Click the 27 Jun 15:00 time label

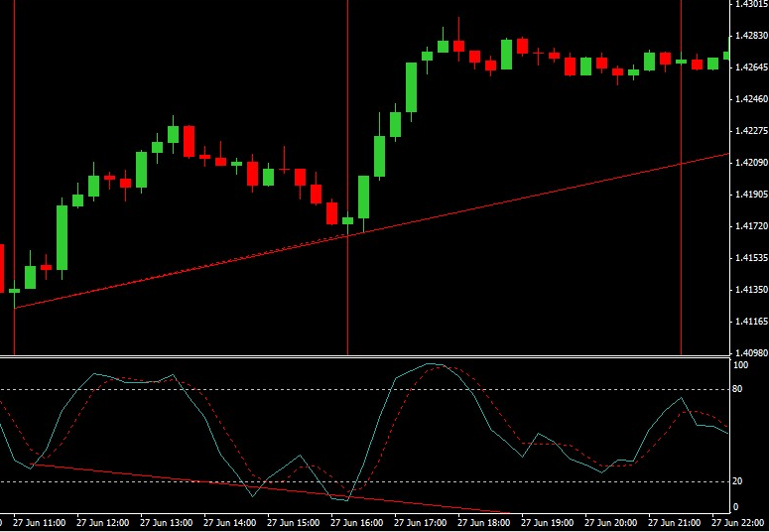(294, 523)
